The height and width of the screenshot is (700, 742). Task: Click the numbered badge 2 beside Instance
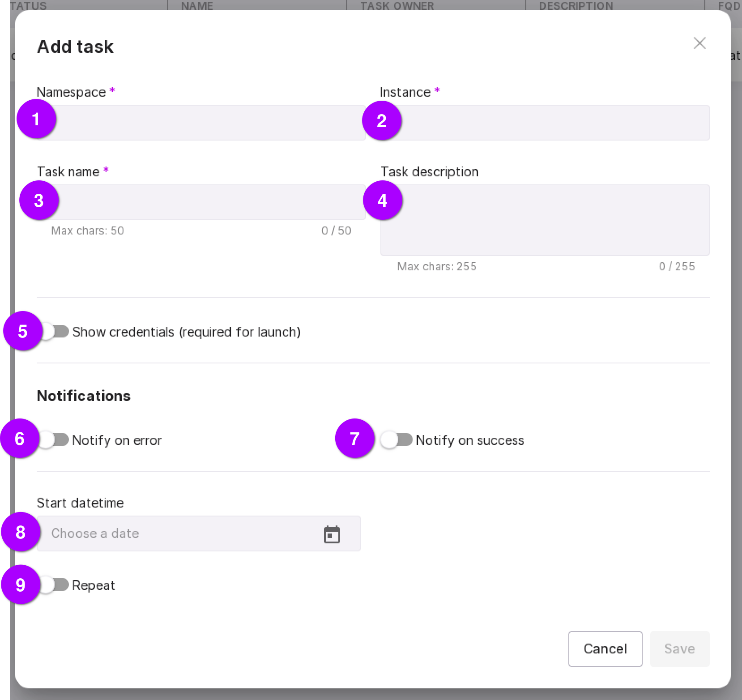(x=382, y=121)
